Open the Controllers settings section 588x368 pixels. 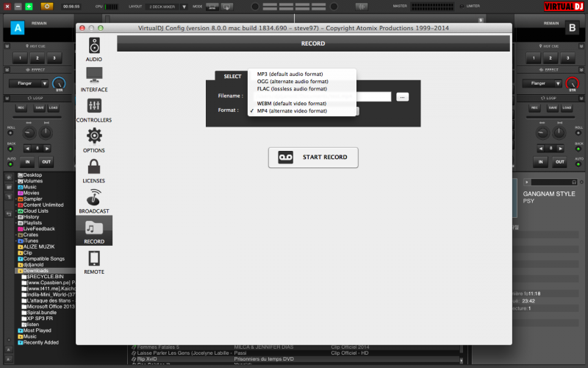[94, 110]
